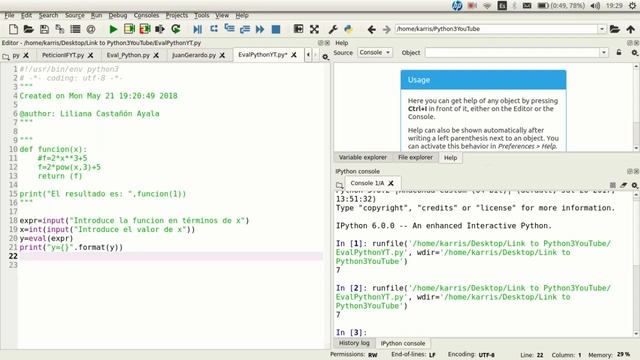Re-run the last script

click(x=176, y=29)
